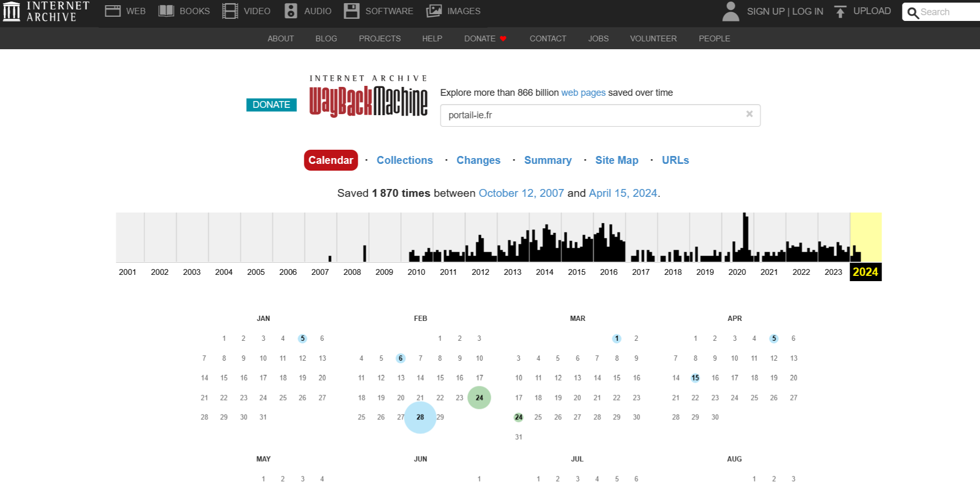This screenshot has height=490, width=980.
Task: Click the search magnifier icon
Action: [913, 13]
